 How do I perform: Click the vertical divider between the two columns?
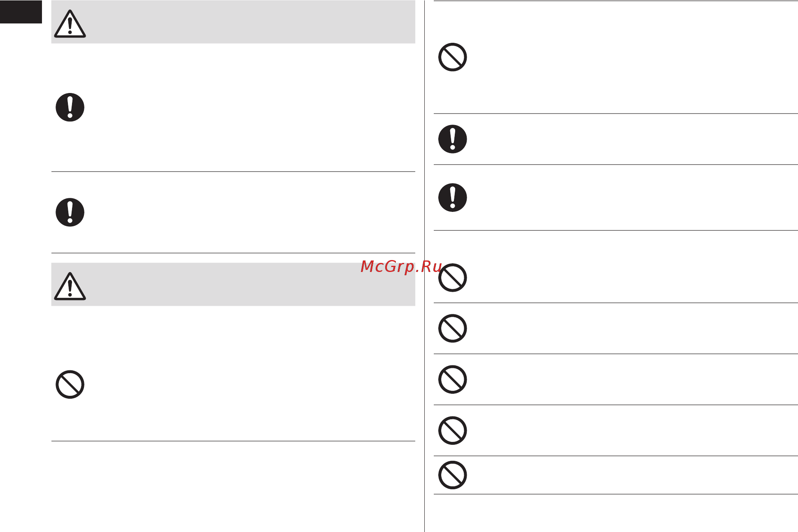[424, 266]
